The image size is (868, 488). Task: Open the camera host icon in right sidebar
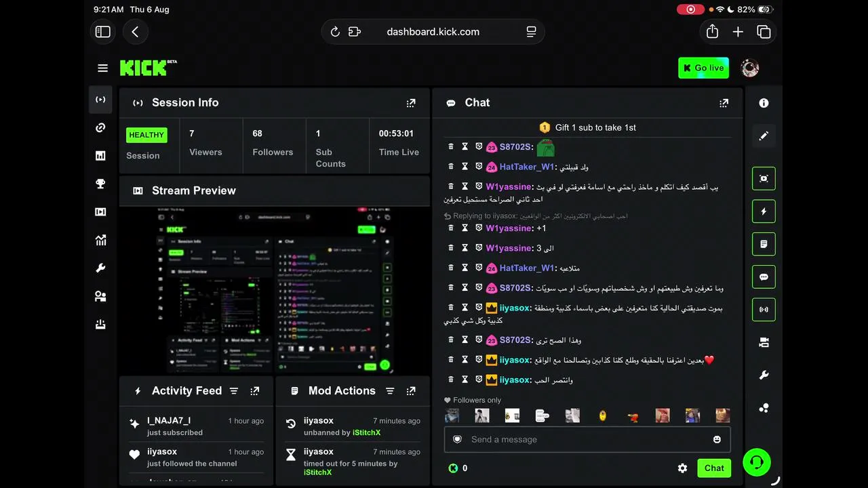(764, 343)
